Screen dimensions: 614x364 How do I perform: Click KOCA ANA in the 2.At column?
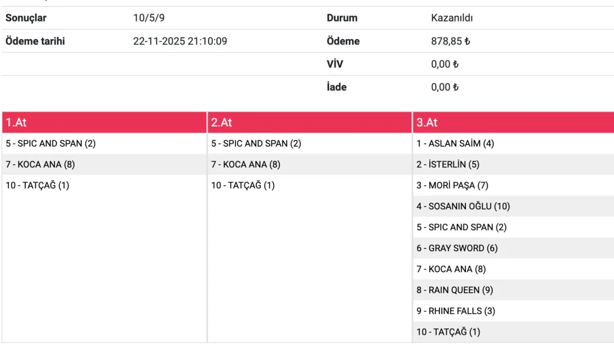click(246, 164)
